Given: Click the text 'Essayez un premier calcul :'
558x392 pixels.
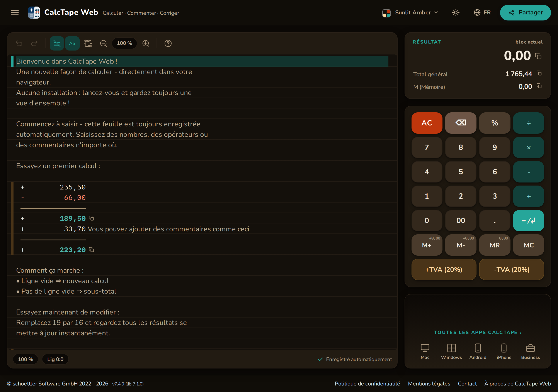Looking at the screenshot, I should 58,166.
